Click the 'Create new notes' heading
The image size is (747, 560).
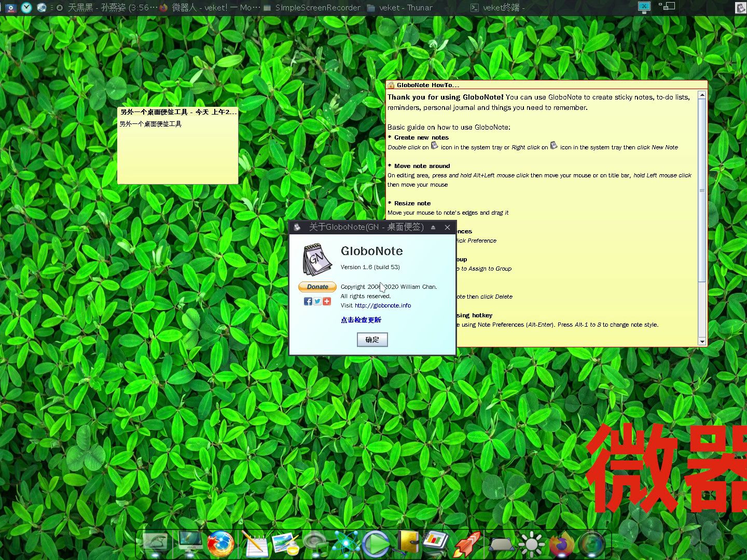coord(421,137)
